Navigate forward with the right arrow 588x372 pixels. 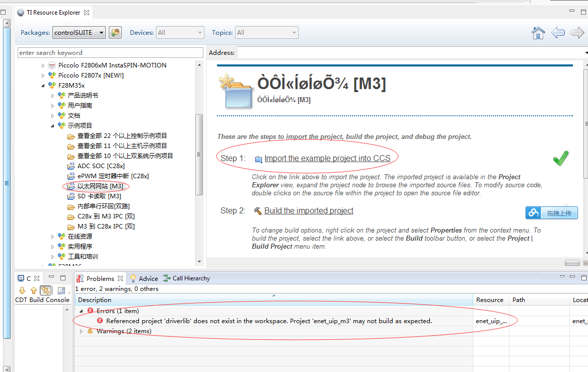(577, 33)
